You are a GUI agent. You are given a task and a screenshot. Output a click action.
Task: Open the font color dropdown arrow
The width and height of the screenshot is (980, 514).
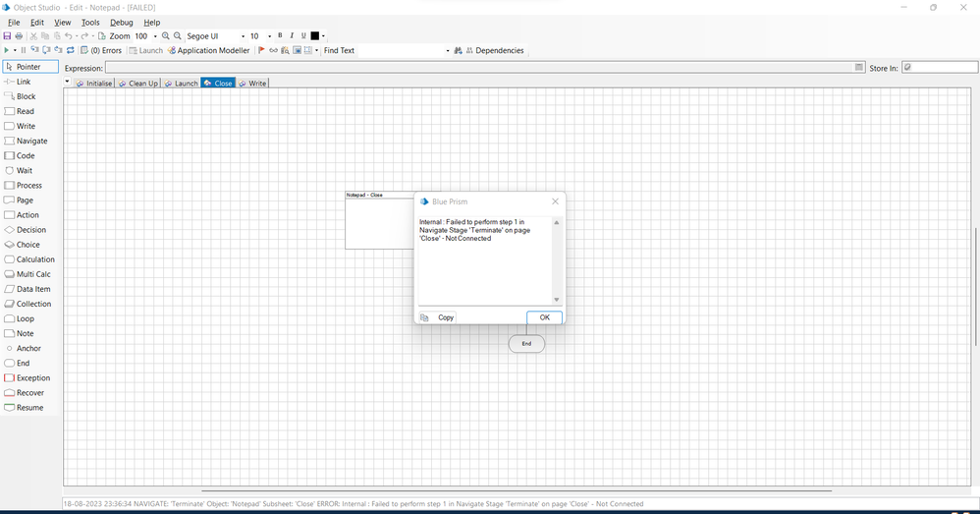coord(323,36)
